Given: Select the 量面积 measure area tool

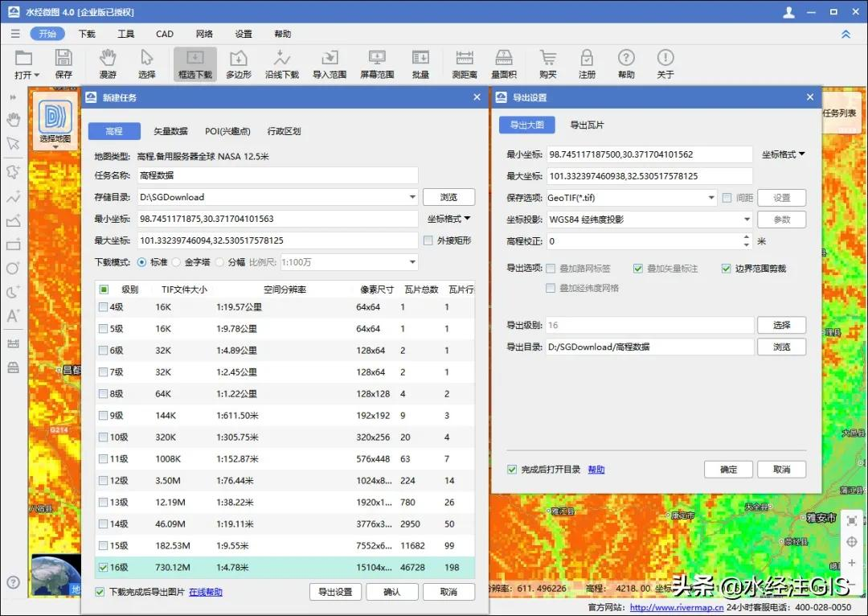Looking at the screenshot, I should click(x=504, y=64).
